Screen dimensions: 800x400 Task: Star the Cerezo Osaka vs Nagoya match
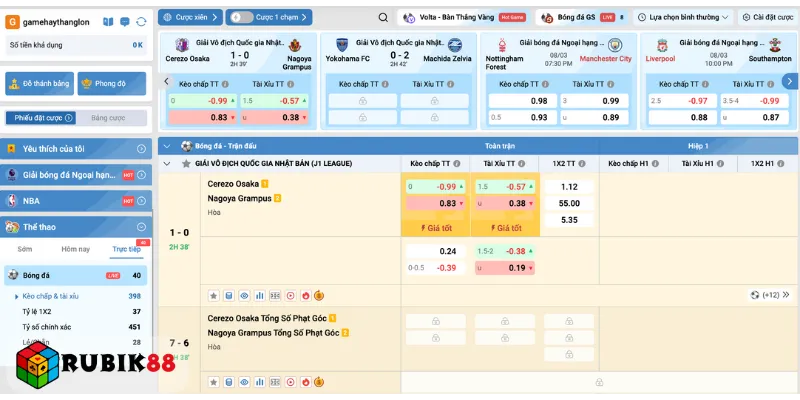(x=214, y=296)
